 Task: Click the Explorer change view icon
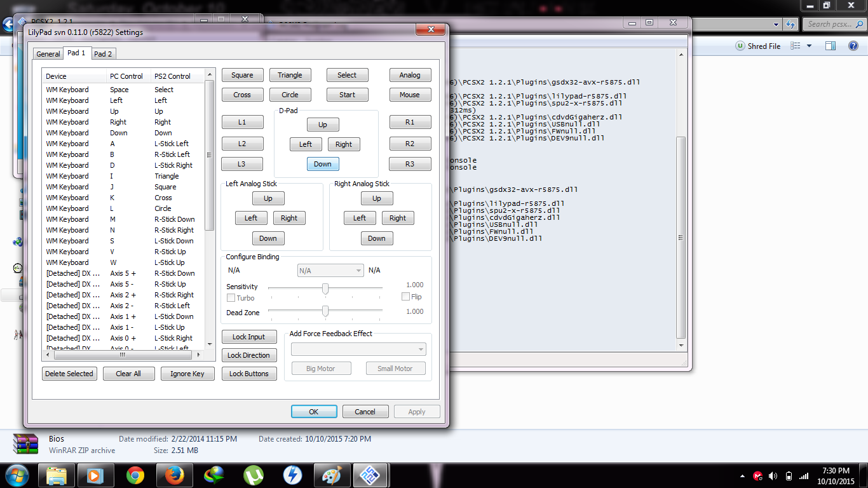[x=795, y=46]
